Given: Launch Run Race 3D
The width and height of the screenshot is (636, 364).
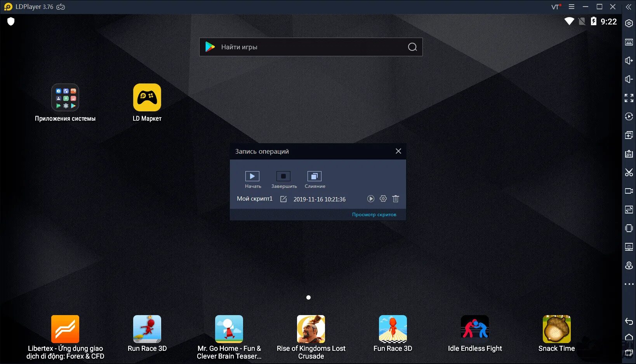Looking at the screenshot, I should 147,334.
